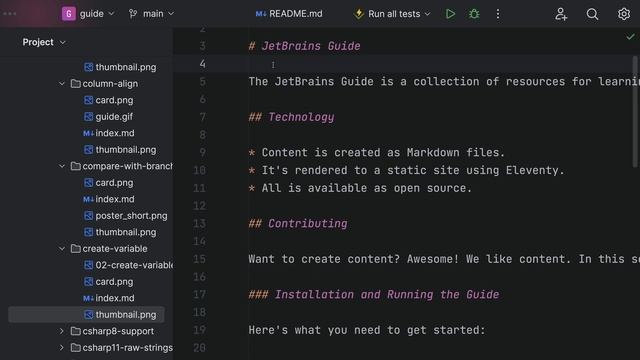Select card.png under create-variable
The image size is (640, 360).
[x=114, y=282]
